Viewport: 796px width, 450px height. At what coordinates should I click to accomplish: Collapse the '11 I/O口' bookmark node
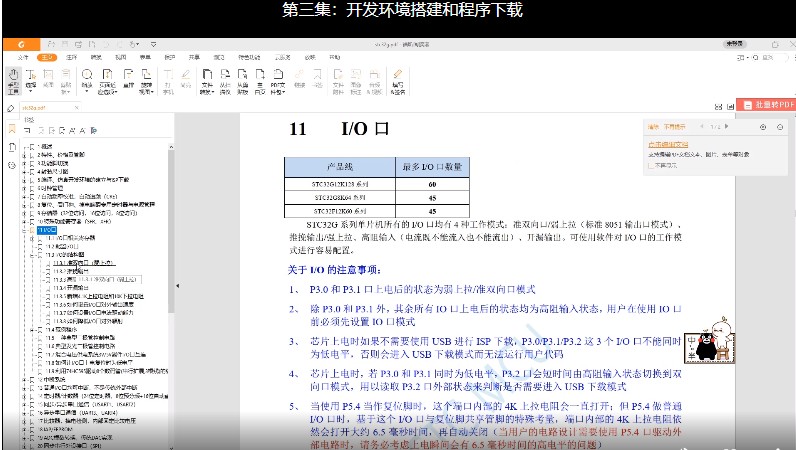24,230
